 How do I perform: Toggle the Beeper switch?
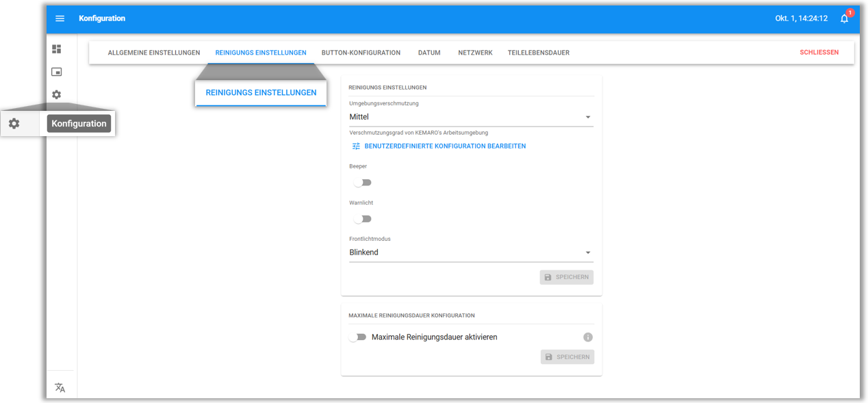tap(362, 183)
